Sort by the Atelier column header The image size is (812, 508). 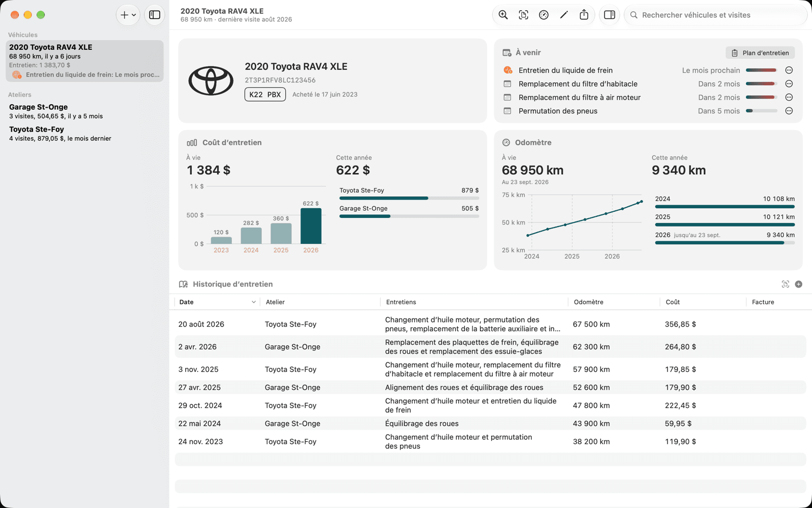click(320, 302)
